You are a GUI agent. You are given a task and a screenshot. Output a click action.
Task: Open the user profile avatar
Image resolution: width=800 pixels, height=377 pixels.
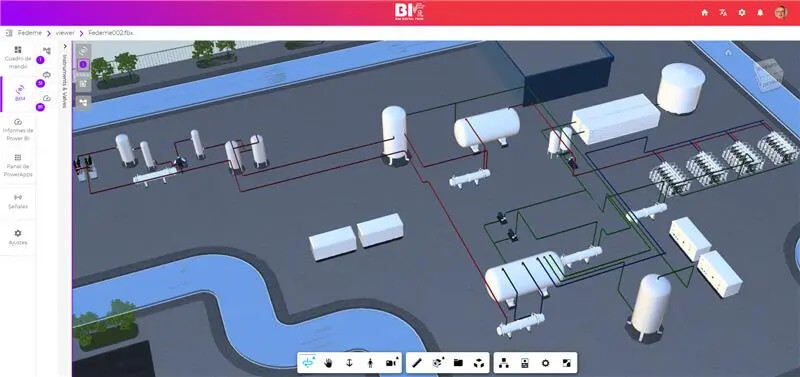click(x=781, y=13)
